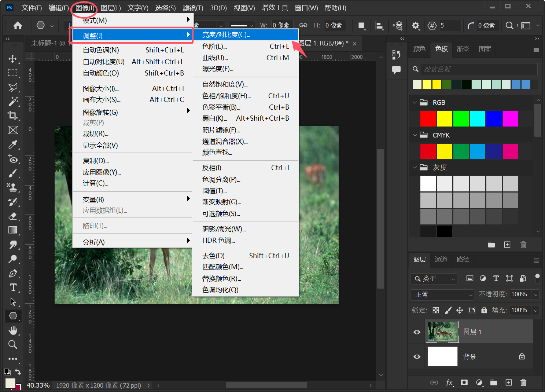Toggle lock transparent pixels
The image size is (545, 392).
click(x=436, y=310)
